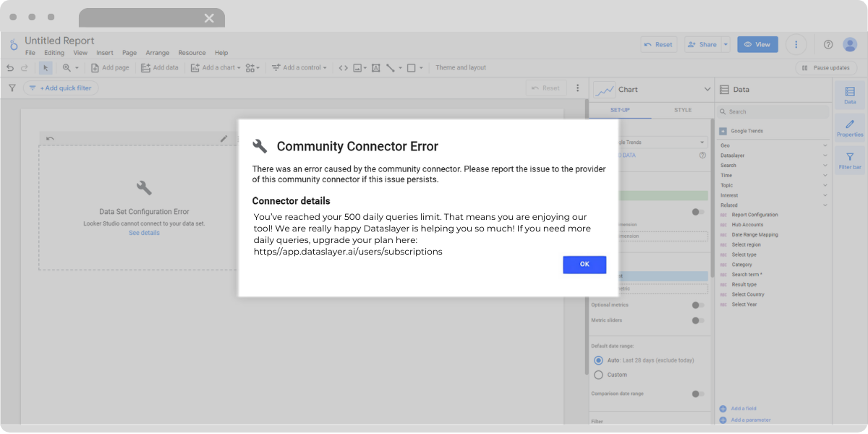868x434 pixels.
Task: Click the Undo icon
Action: (x=9, y=67)
